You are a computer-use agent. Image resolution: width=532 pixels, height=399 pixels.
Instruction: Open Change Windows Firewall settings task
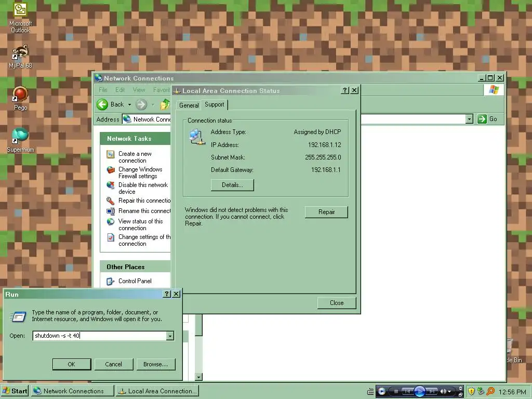click(140, 172)
